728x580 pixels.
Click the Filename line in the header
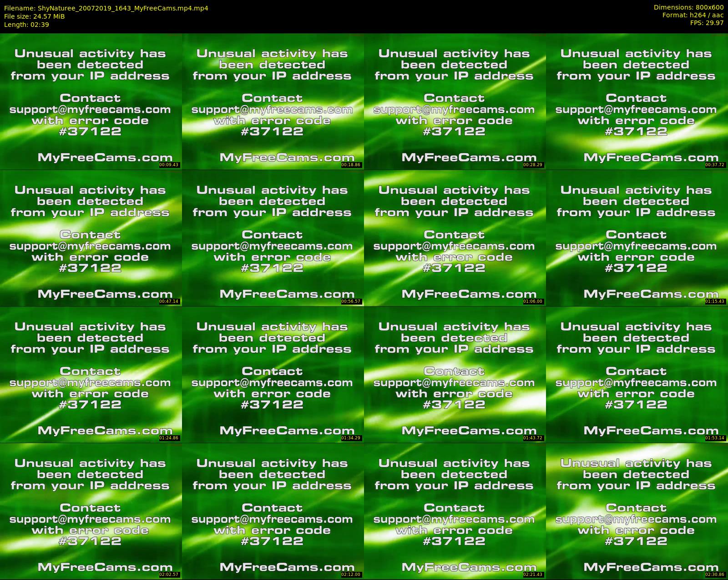[106, 8]
